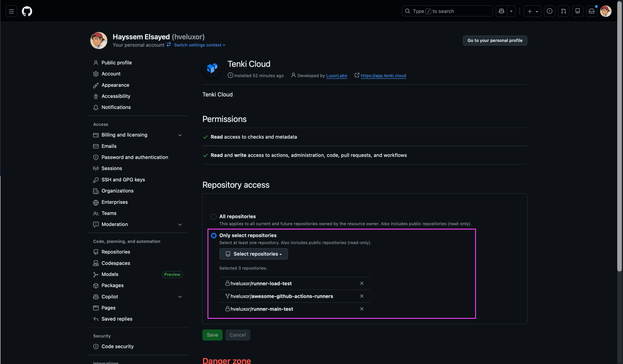Open the notifications inbox icon
Viewport: 623px width, 364px height.
(x=591, y=11)
